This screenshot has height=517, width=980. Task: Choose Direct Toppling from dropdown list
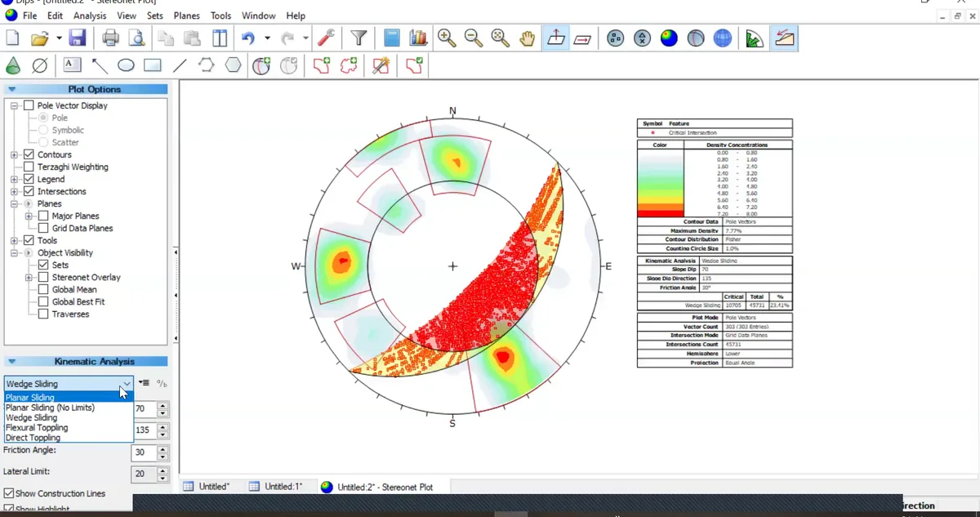tap(69, 438)
